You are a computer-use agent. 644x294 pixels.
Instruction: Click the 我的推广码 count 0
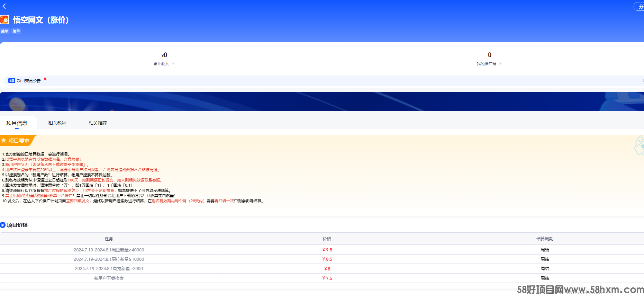pos(490,55)
